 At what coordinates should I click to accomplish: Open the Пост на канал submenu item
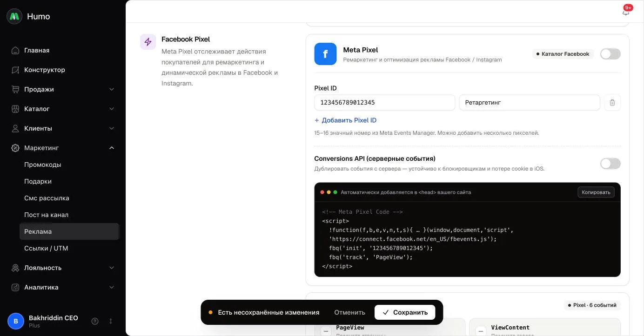click(x=69, y=215)
